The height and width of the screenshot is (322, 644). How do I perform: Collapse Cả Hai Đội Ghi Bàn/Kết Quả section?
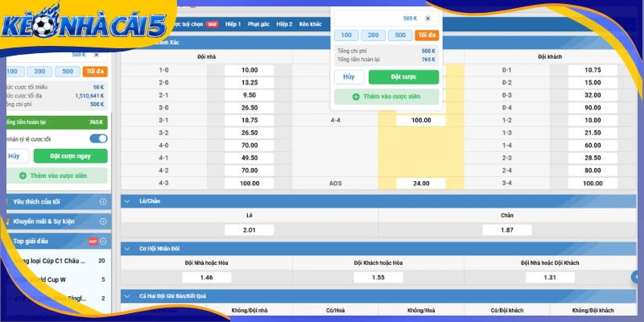pos(127,295)
